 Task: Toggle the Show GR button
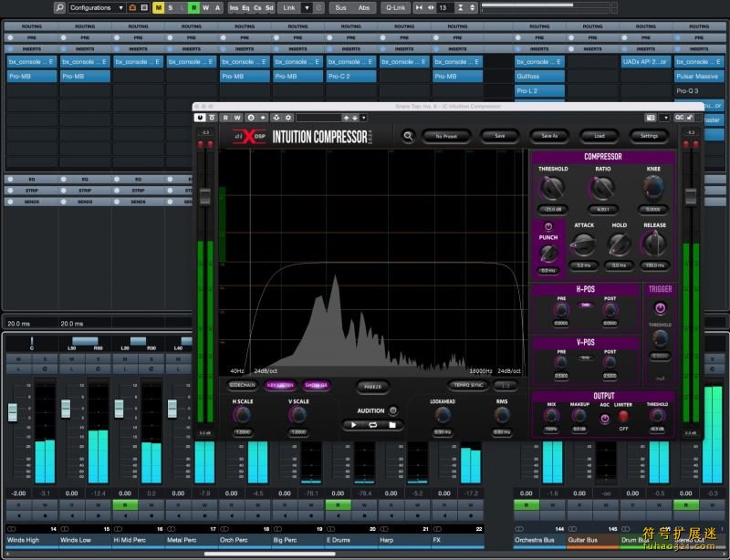point(316,386)
